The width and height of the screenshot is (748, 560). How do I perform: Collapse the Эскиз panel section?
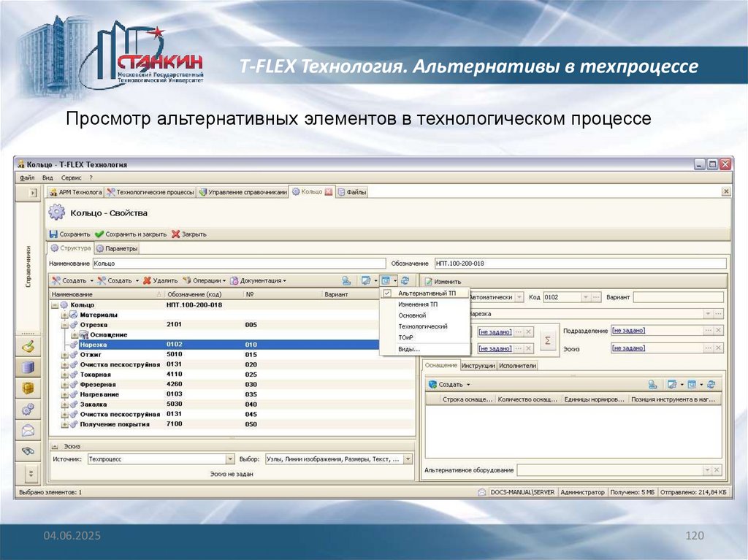[x=54, y=447]
